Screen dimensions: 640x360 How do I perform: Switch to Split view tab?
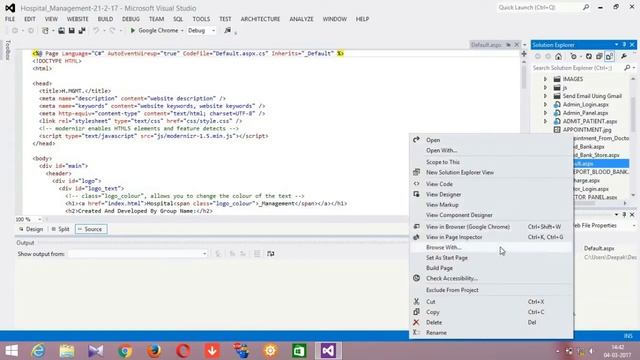click(60, 229)
